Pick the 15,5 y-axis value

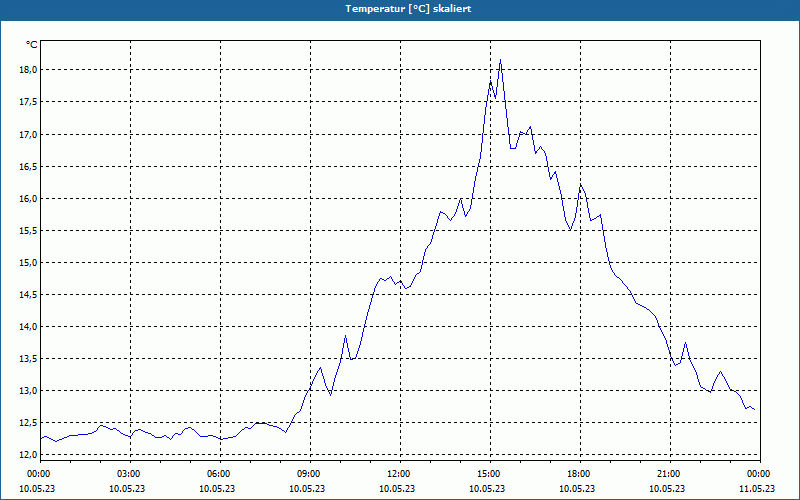(x=29, y=231)
